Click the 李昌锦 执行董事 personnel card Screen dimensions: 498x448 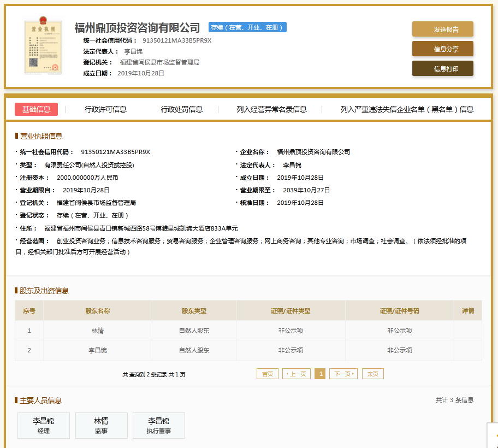159,426
